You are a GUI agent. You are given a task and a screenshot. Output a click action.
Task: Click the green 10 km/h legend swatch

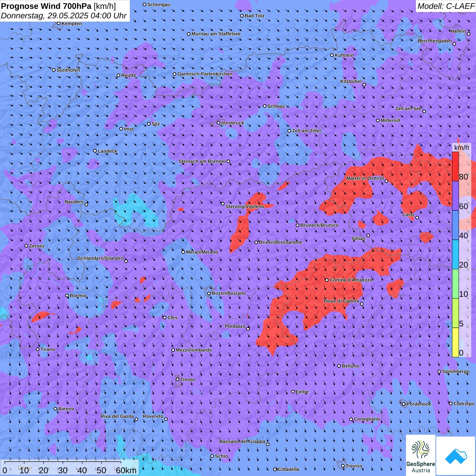(455, 284)
